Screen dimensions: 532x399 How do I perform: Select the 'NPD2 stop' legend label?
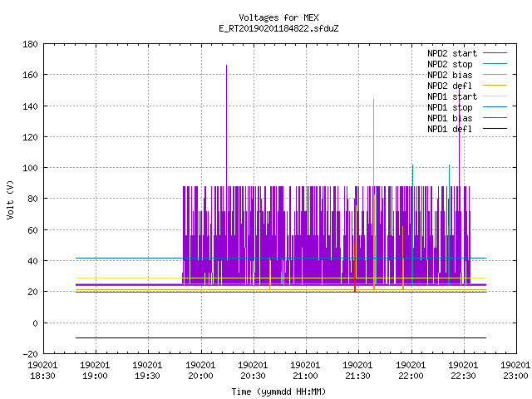pos(450,64)
